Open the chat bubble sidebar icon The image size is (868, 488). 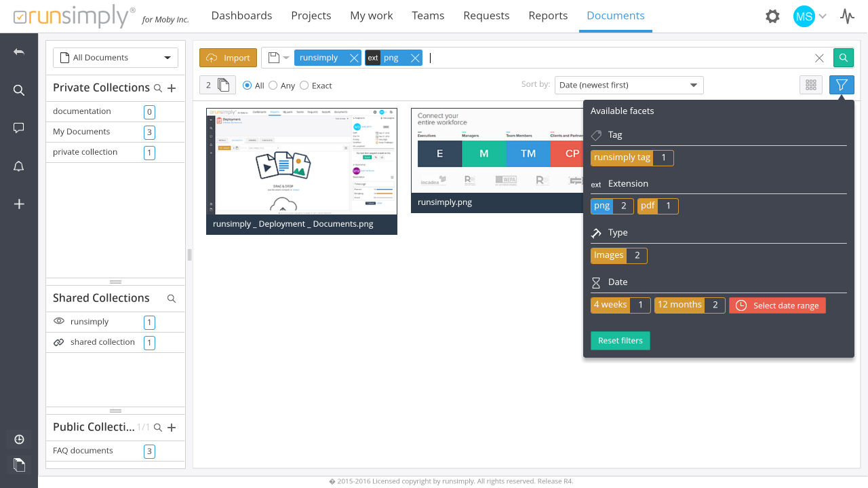click(19, 128)
